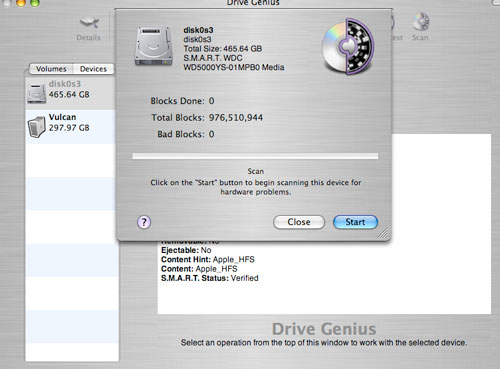Click the 'Ejectable: No' line
500x369 pixels.
point(186,250)
